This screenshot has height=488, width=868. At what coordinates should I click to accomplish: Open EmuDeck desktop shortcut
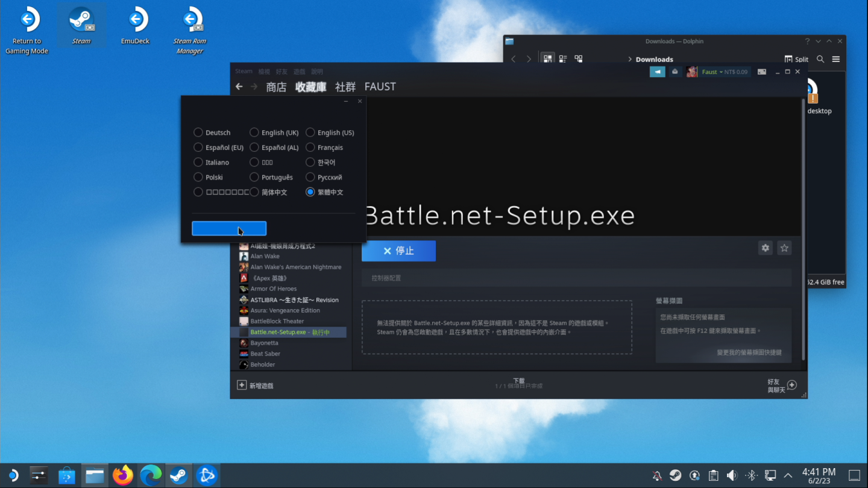(136, 26)
